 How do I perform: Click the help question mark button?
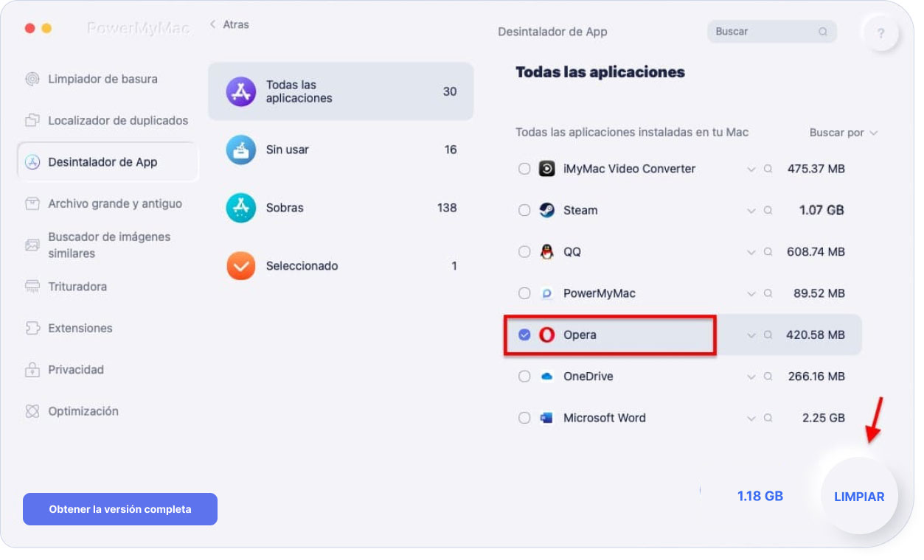click(x=880, y=33)
